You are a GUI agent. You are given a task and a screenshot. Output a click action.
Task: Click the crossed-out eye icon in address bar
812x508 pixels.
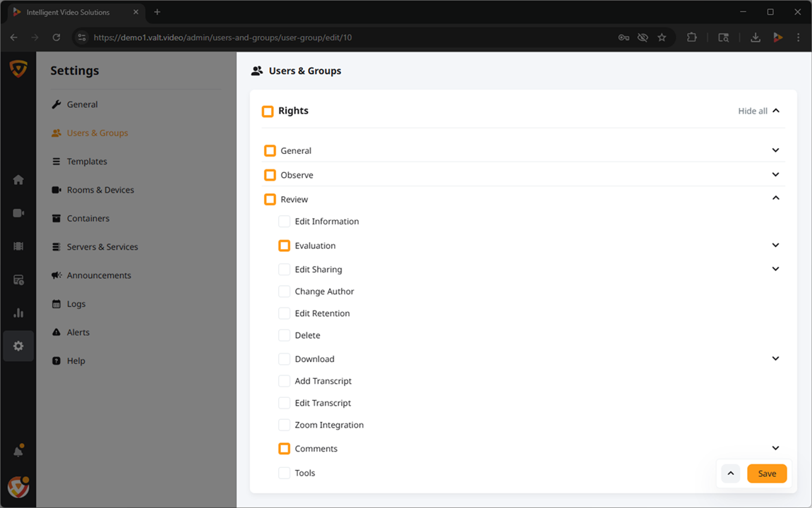tap(643, 37)
